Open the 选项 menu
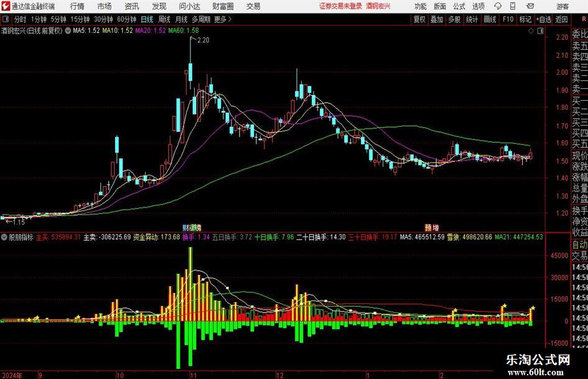 coord(478,6)
